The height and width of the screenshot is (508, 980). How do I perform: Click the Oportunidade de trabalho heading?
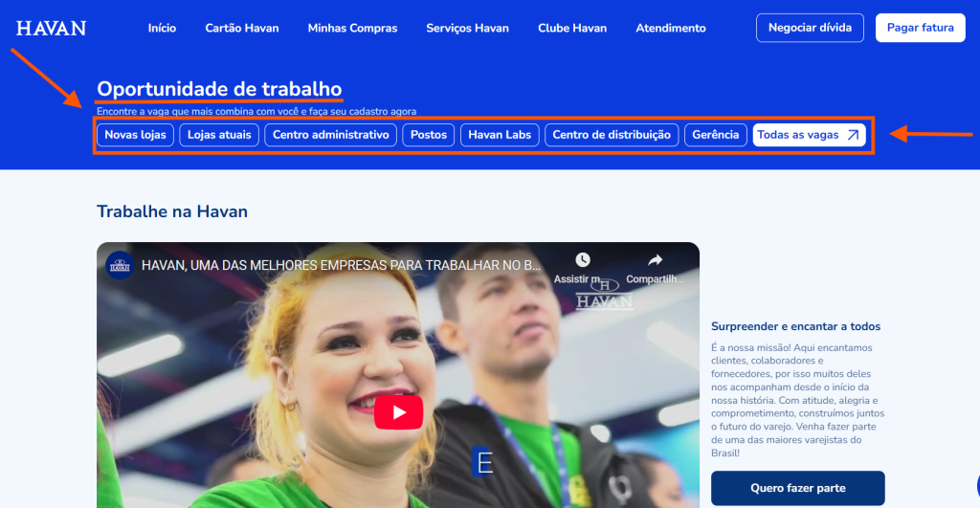pyautogui.click(x=219, y=89)
